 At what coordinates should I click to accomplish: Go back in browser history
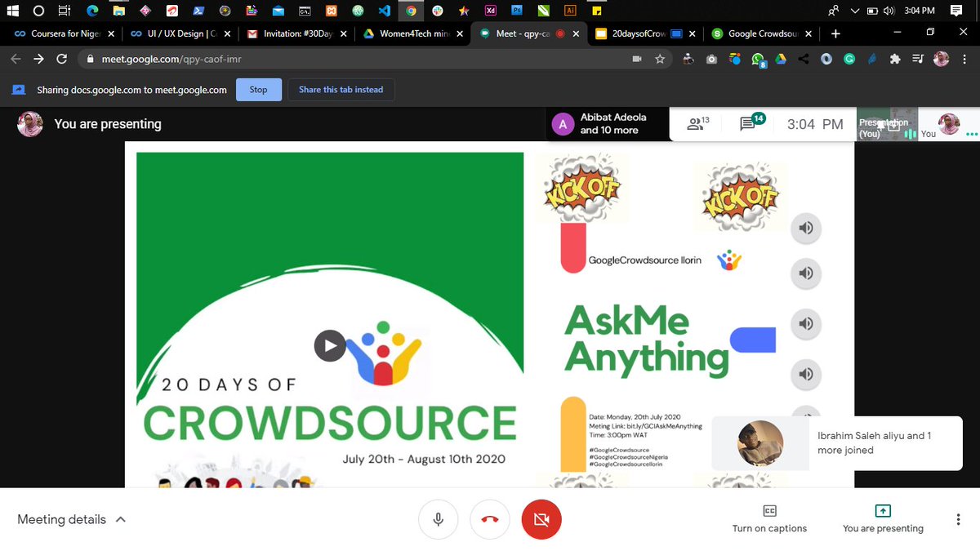[16, 60]
